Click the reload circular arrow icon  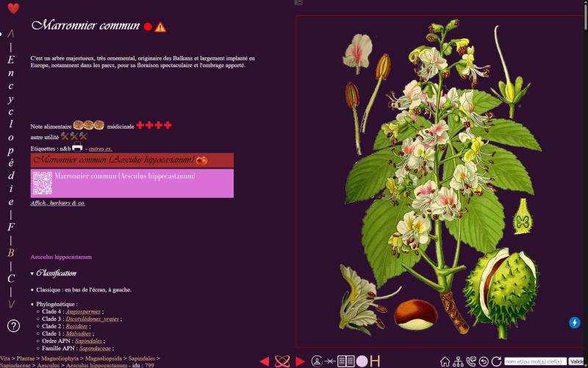pos(497,361)
